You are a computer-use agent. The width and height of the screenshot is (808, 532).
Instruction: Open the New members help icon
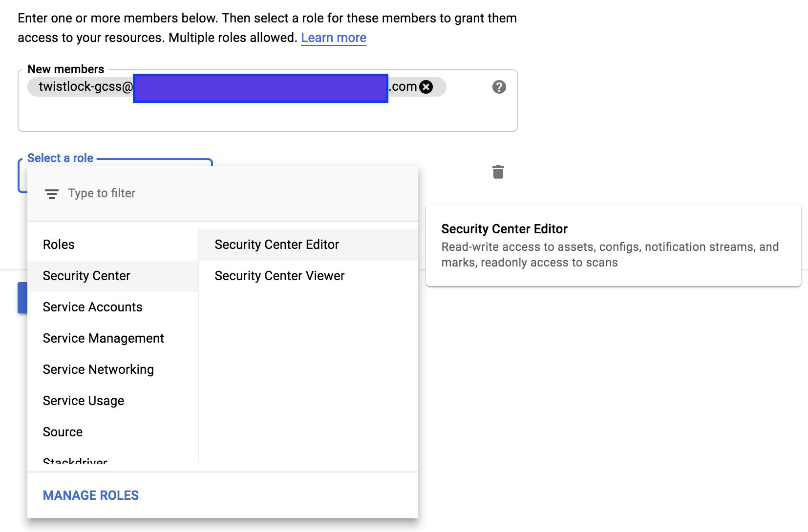499,87
